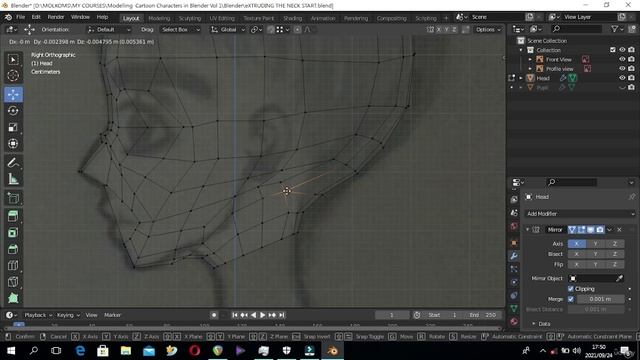Open the Object properties orange square tab

(514, 243)
